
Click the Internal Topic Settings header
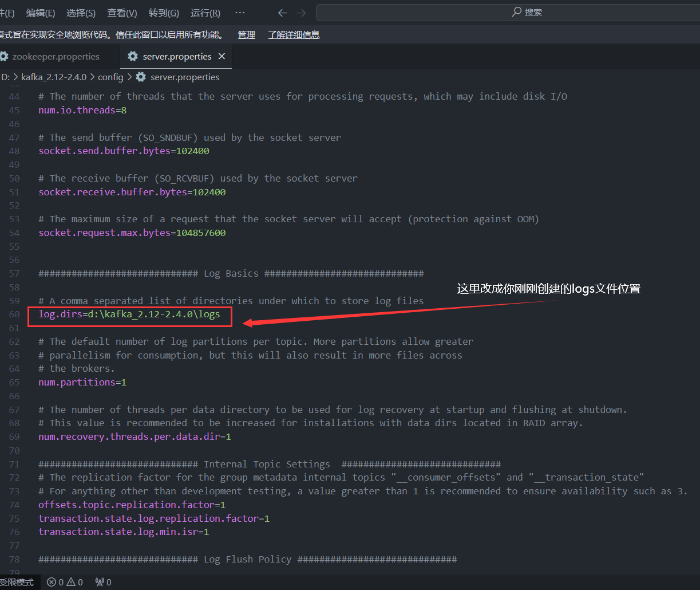270,464
